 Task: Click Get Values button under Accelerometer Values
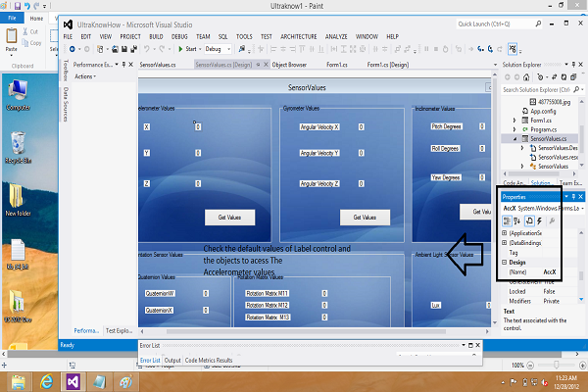(230, 218)
